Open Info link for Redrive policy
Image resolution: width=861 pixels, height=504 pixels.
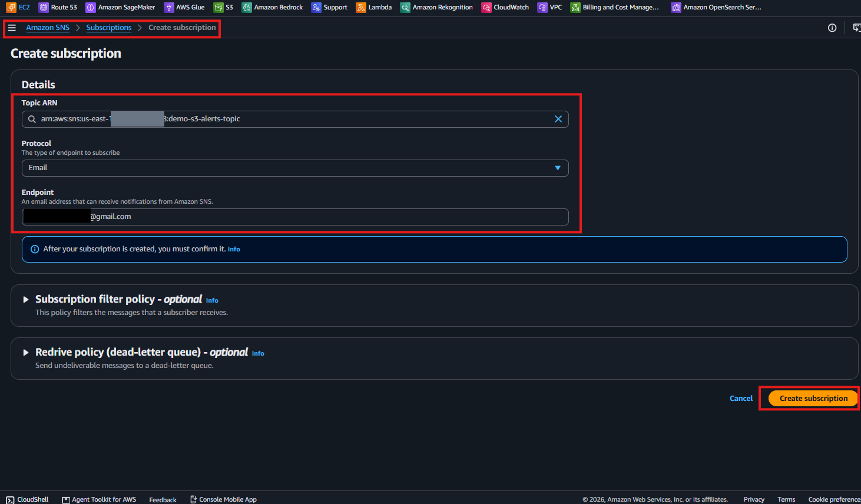click(x=258, y=353)
